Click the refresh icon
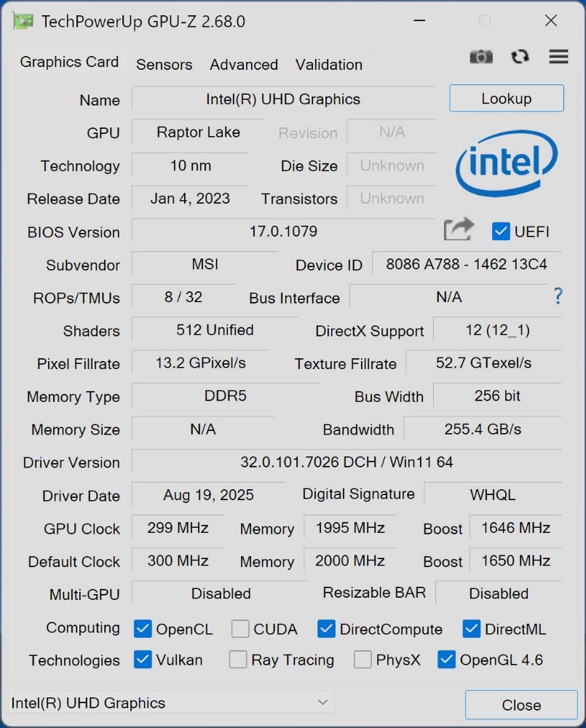The width and height of the screenshot is (586, 728). [x=520, y=57]
